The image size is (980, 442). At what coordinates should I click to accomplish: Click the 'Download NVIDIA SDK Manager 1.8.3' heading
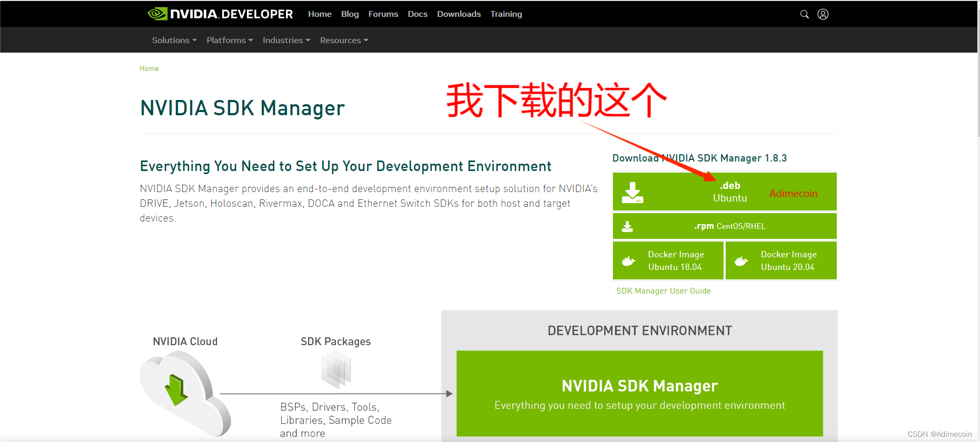coord(699,158)
